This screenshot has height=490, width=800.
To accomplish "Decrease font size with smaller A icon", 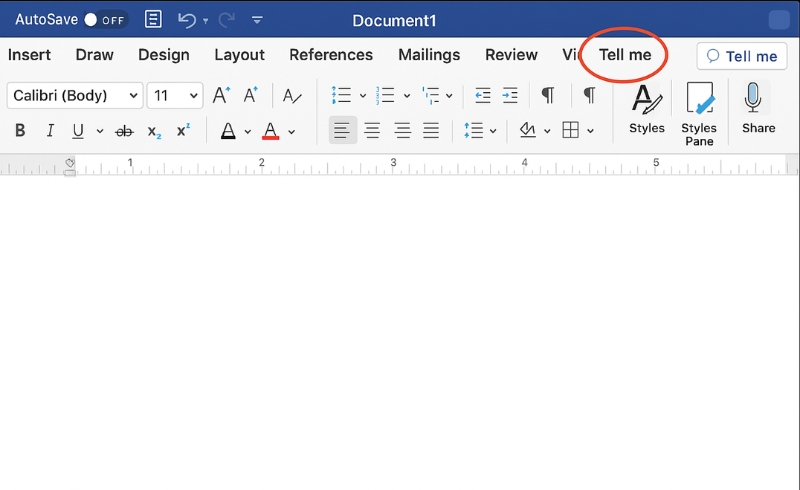I will (251, 95).
